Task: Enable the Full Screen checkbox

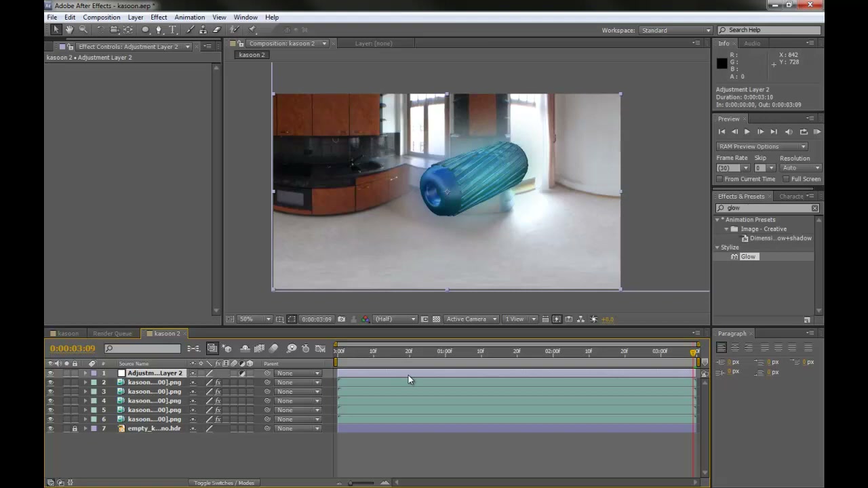Action: tap(787, 179)
